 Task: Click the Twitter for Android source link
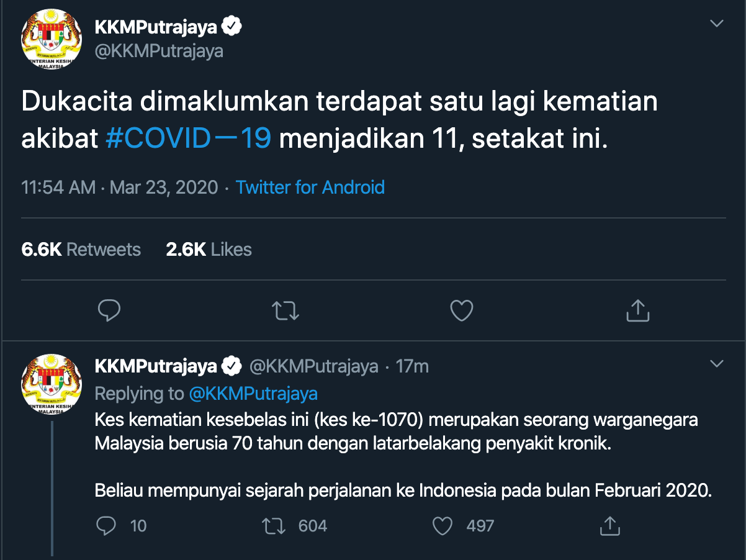point(310,187)
